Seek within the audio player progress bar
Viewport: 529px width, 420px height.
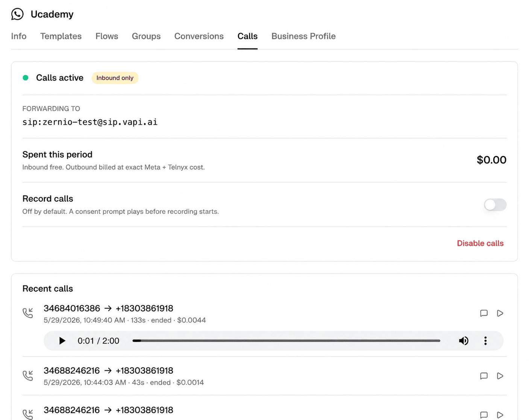pos(286,341)
